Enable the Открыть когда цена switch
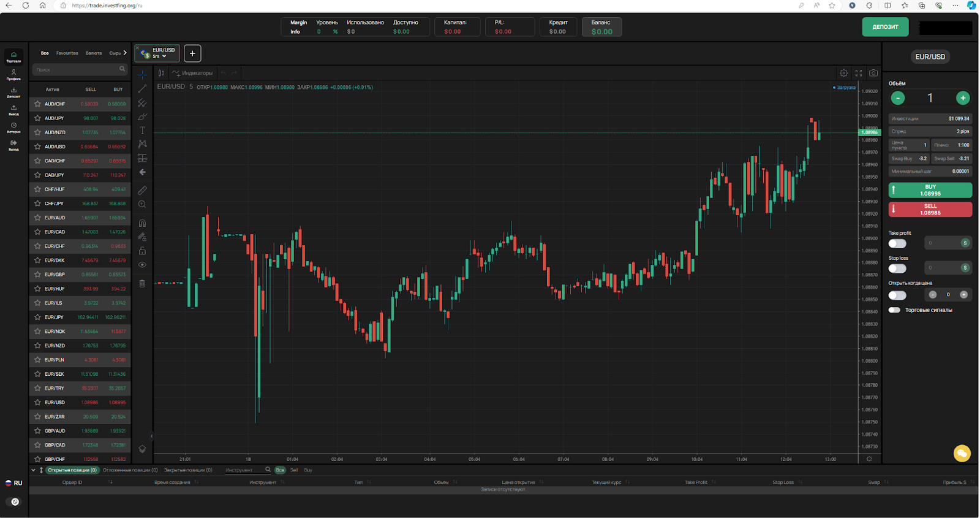The image size is (980, 518). (897, 295)
